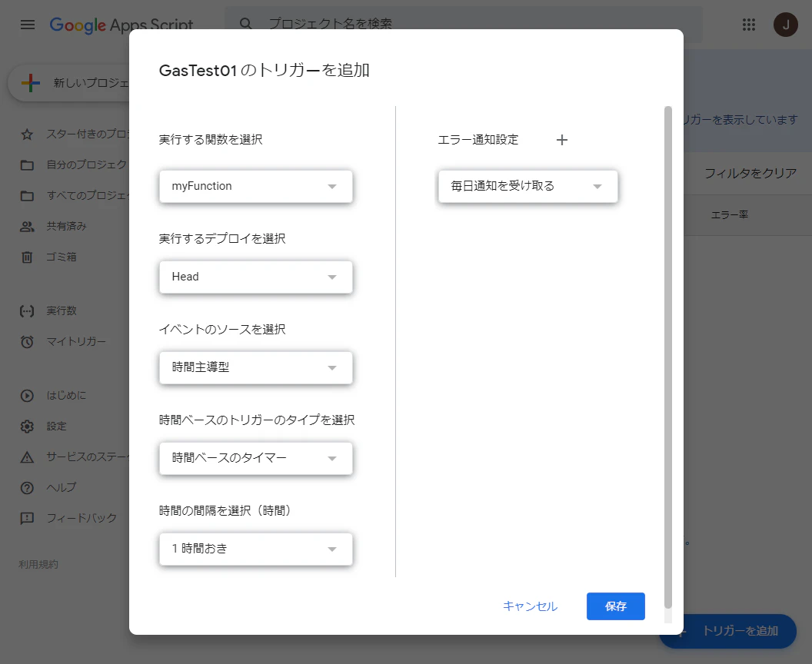Click the エラー通知設定 label
This screenshot has width=812, height=664.
[478, 140]
